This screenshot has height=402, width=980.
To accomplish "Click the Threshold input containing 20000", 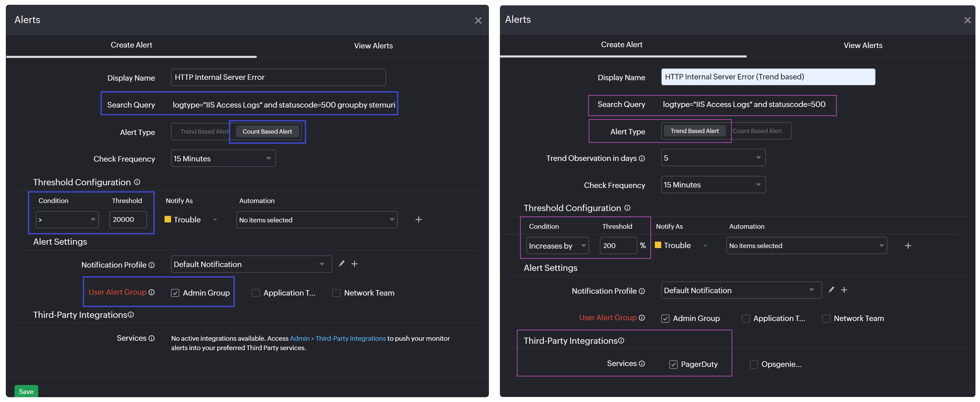I will point(128,220).
